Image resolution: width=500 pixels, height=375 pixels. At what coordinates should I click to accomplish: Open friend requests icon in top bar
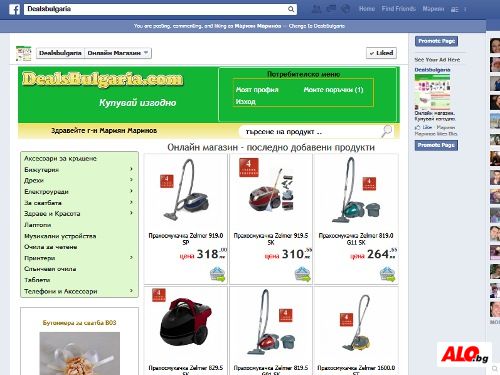316,9
